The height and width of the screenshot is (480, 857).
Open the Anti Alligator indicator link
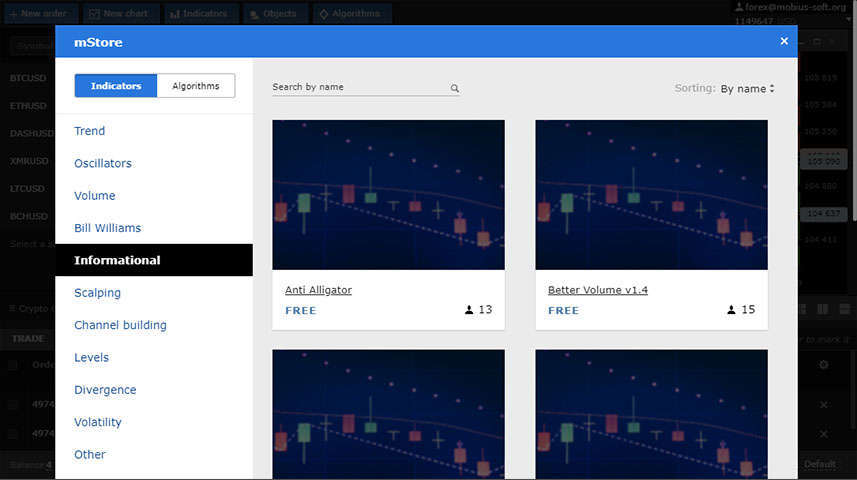pyautogui.click(x=318, y=290)
